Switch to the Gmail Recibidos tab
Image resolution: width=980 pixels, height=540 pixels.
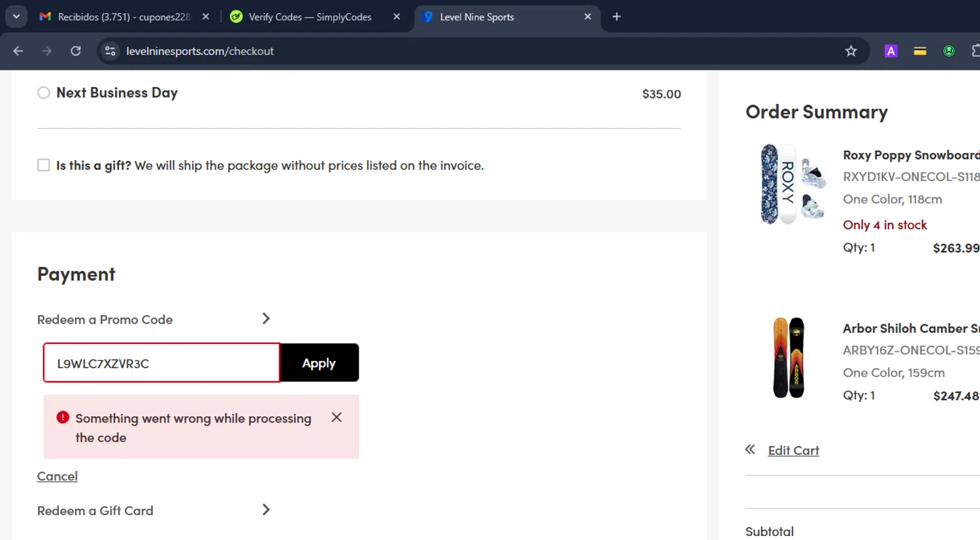click(123, 17)
